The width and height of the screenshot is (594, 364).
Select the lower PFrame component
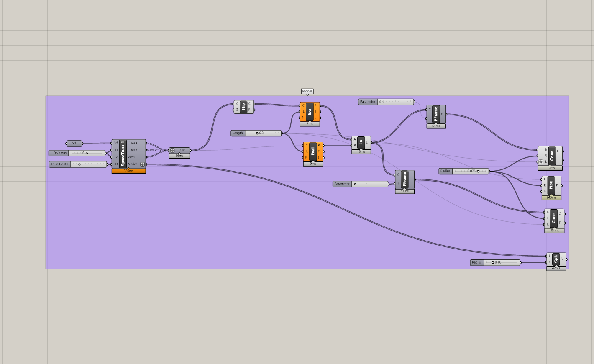[x=404, y=179]
